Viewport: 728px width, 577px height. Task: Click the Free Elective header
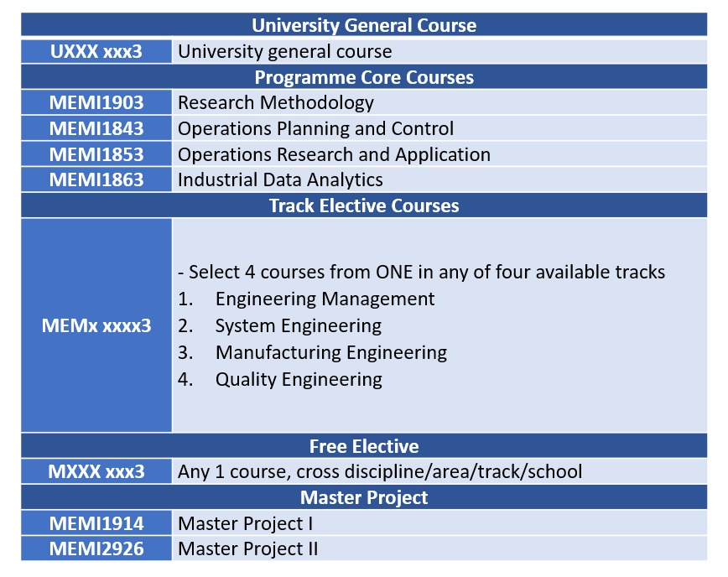[364, 446]
